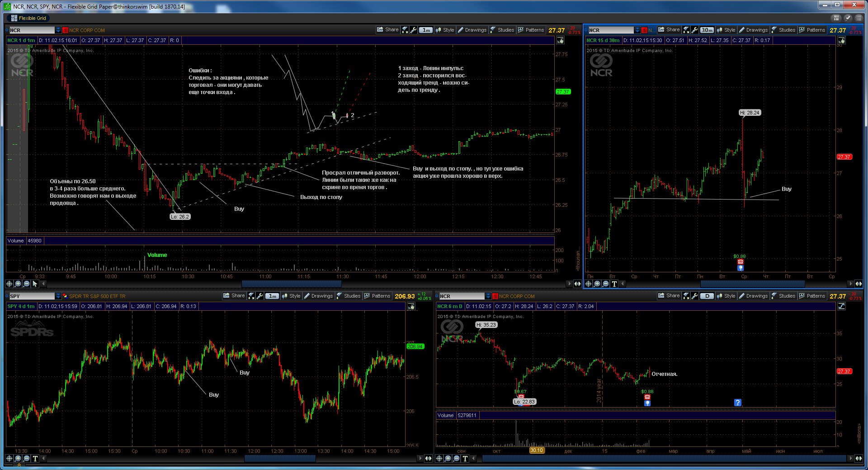Open the wrench settings in the NCR 30m chart toolbar
Screen dimensions: 868x470
694,30
